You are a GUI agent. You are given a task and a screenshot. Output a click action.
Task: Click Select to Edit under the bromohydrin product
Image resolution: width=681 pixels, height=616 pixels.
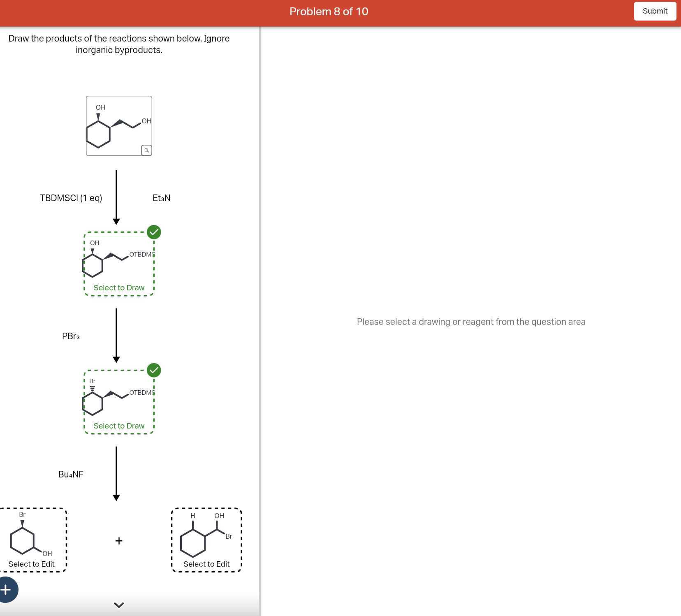[x=206, y=564]
